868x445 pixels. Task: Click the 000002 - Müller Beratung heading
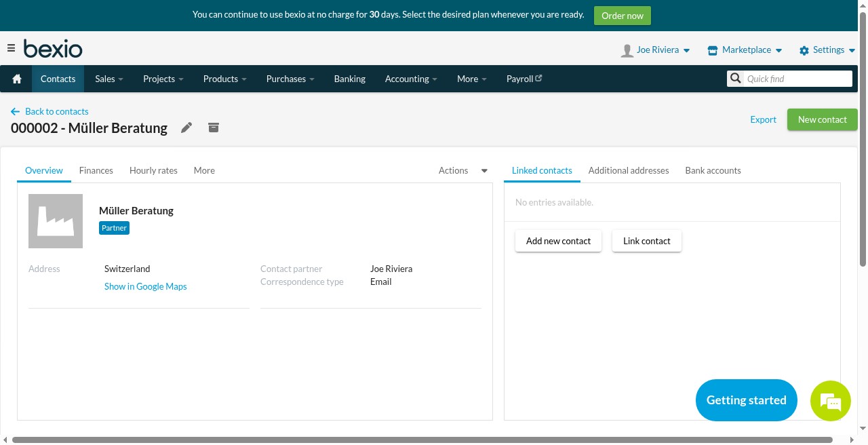tap(89, 128)
